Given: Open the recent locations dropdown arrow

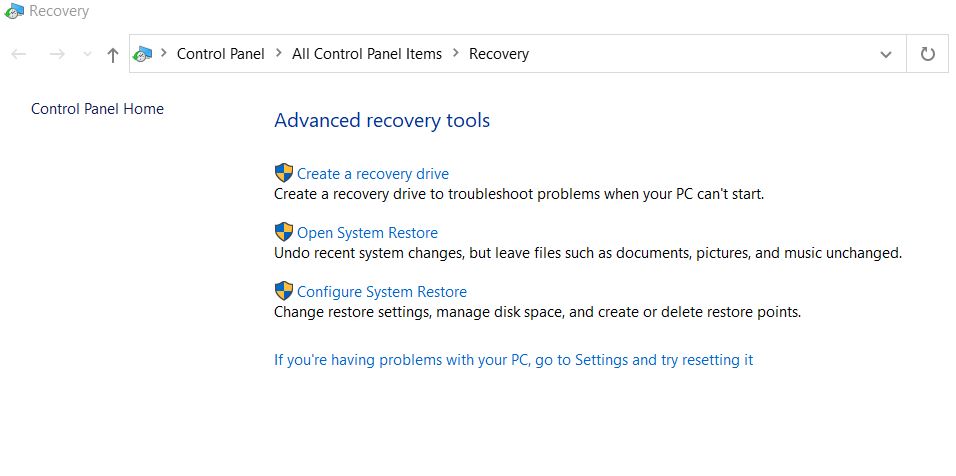Looking at the screenshot, I should 87,54.
